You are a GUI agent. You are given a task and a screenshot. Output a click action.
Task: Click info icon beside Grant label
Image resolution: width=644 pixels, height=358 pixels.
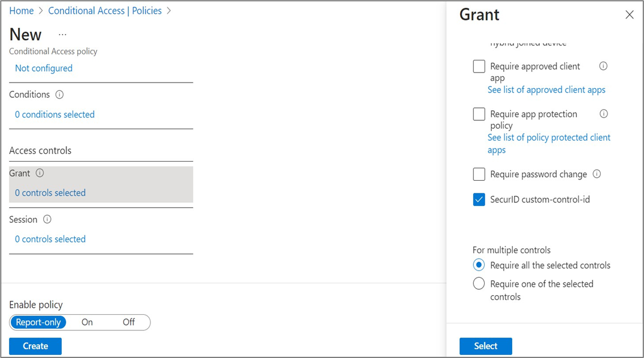click(x=40, y=173)
